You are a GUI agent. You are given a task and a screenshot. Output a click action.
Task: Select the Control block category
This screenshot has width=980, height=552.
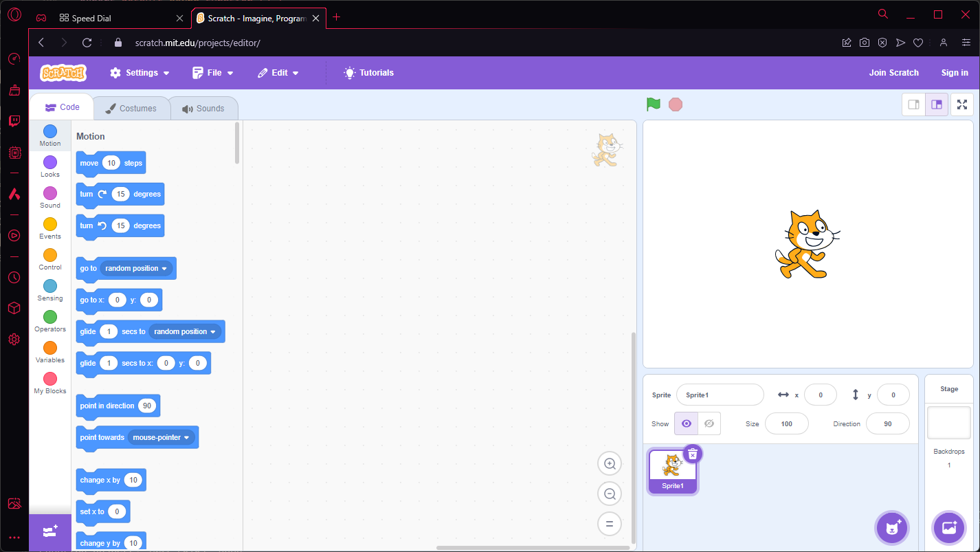(x=49, y=260)
